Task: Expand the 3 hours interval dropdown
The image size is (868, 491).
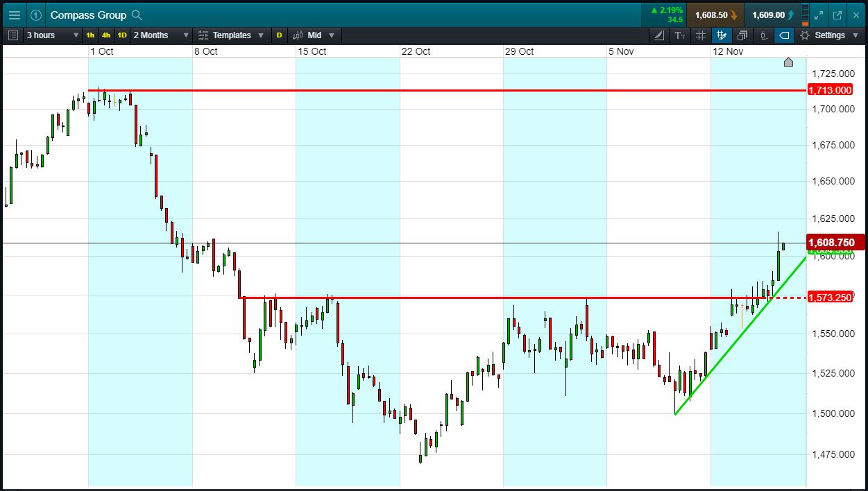Action: pos(52,35)
